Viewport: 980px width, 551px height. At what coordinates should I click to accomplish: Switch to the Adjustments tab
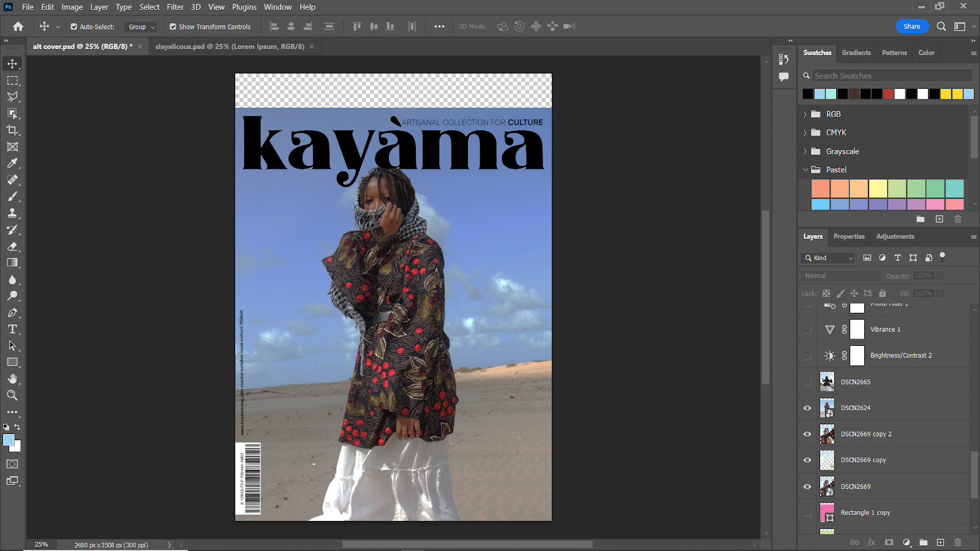[895, 236]
